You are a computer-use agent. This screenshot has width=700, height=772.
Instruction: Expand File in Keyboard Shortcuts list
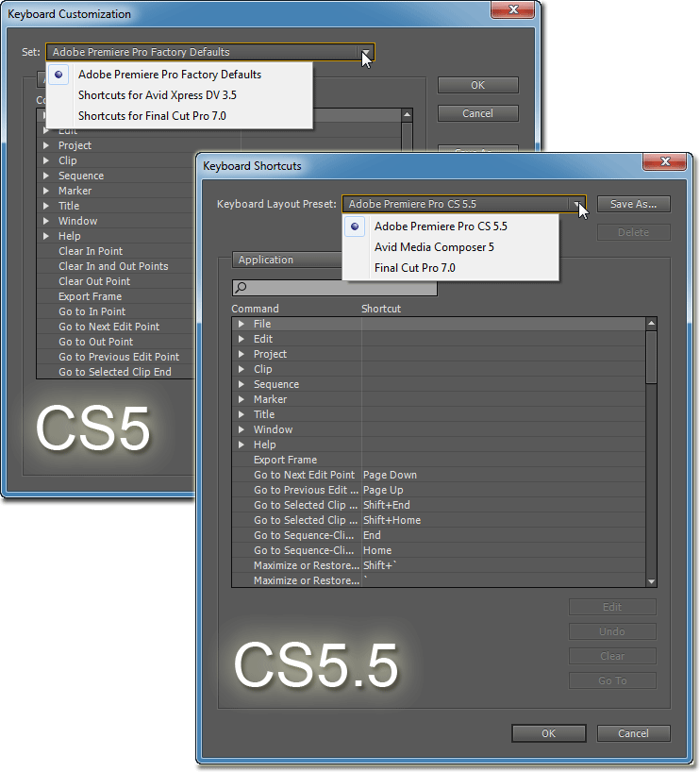(x=242, y=324)
